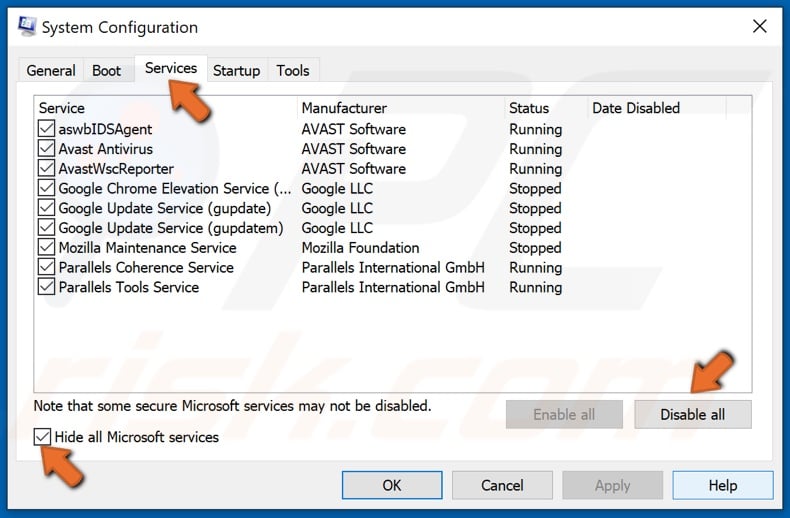Image resolution: width=790 pixels, height=518 pixels.
Task: Select the Google Update Service (gupdatem) name
Action: [x=171, y=228]
